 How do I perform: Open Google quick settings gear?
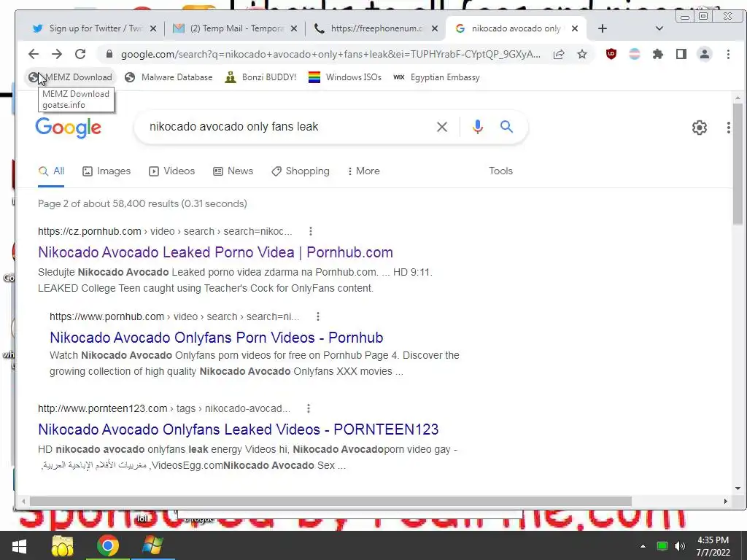[x=700, y=127]
